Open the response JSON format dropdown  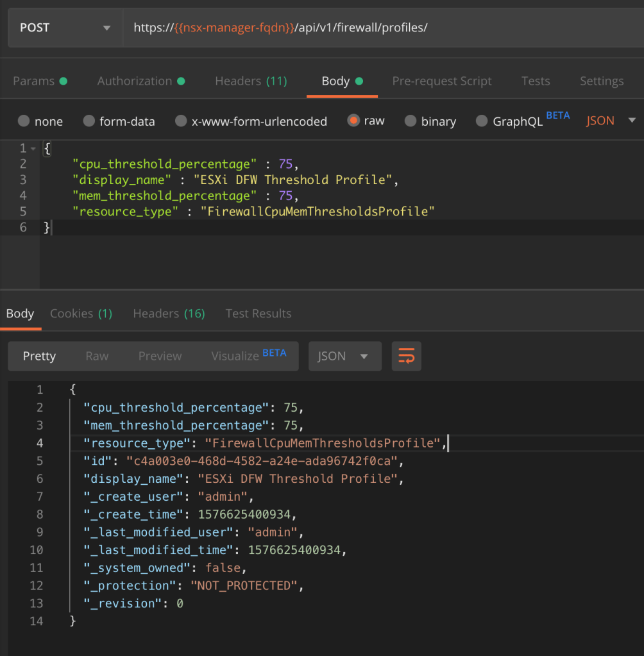(x=344, y=356)
